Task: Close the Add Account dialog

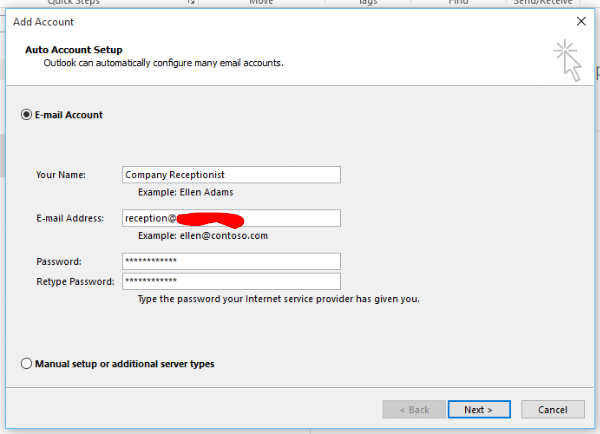Action: pos(581,20)
